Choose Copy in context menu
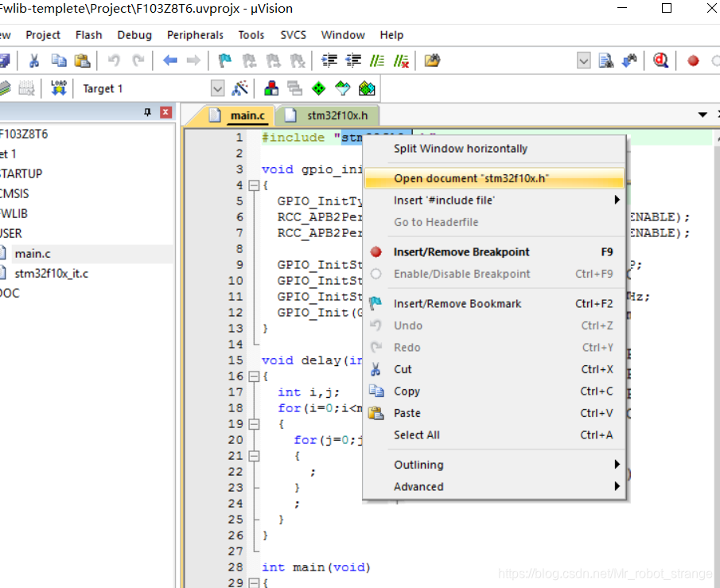The image size is (720, 588). coord(493,391)
